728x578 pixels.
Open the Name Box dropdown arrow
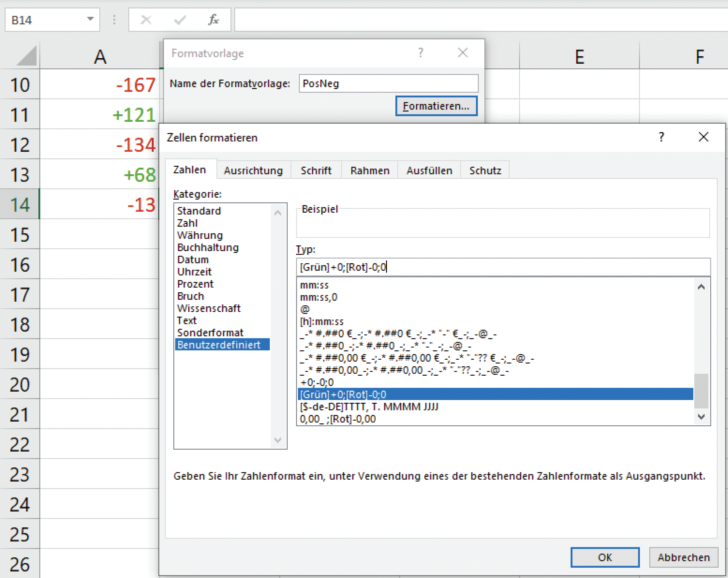(x=90, y=19)
